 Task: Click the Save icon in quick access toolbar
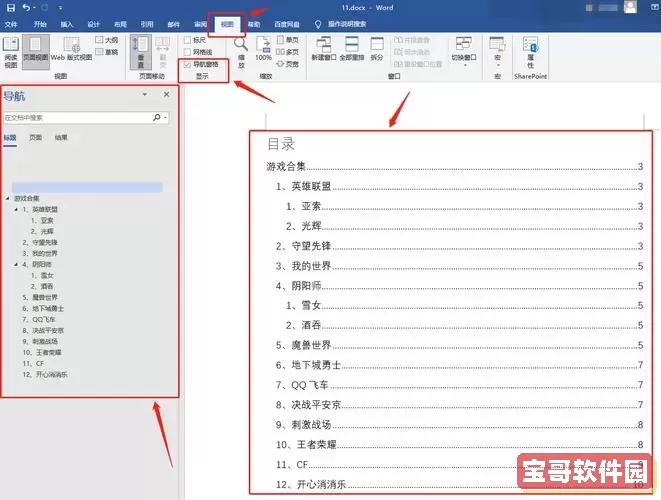[11, 8]
